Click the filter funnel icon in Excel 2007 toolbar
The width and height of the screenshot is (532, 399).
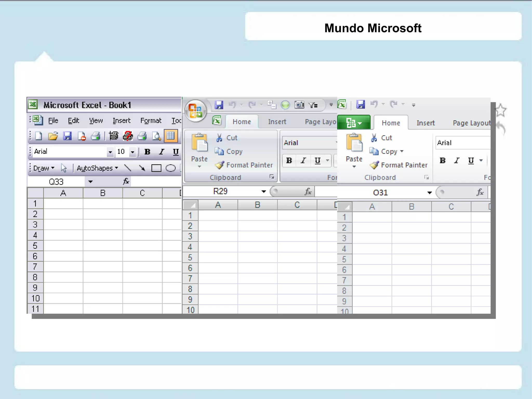click(x=313, y=105)
